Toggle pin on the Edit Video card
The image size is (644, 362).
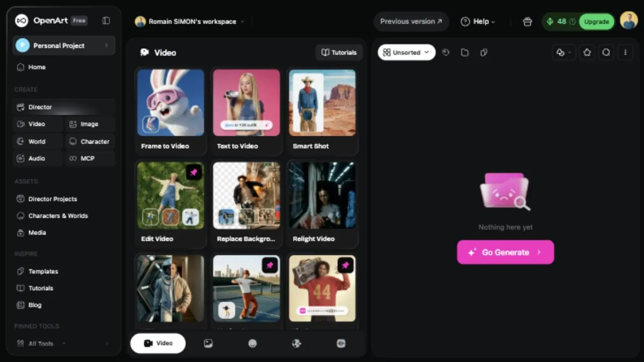coord(194,172)
